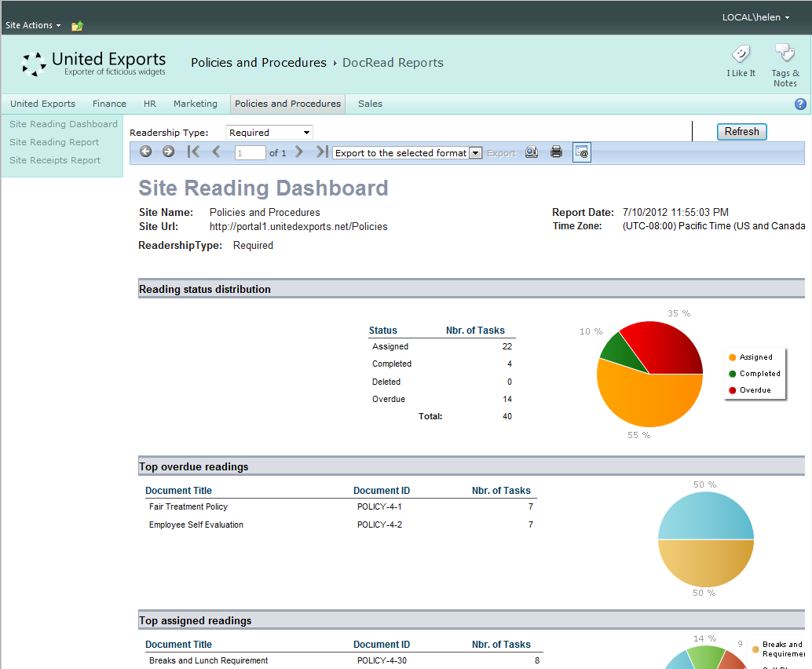Click the current page number field
This screenshot has height=669, width=812.
point(251,153)
